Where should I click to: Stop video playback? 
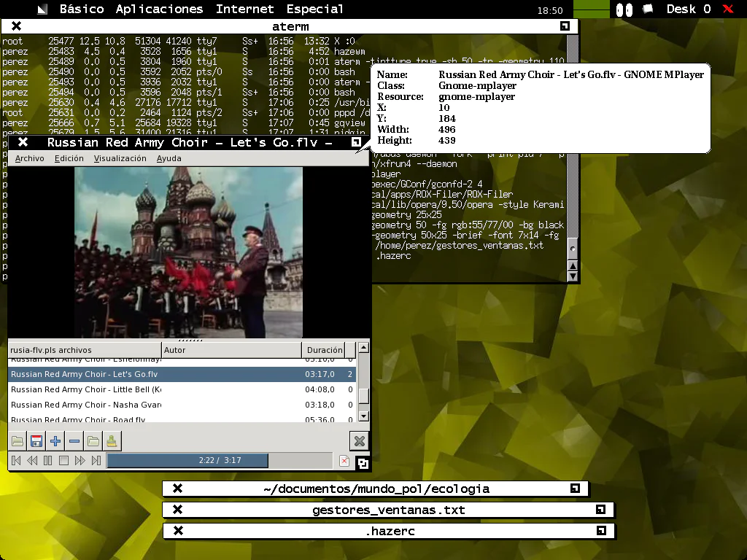click(64, 461)
